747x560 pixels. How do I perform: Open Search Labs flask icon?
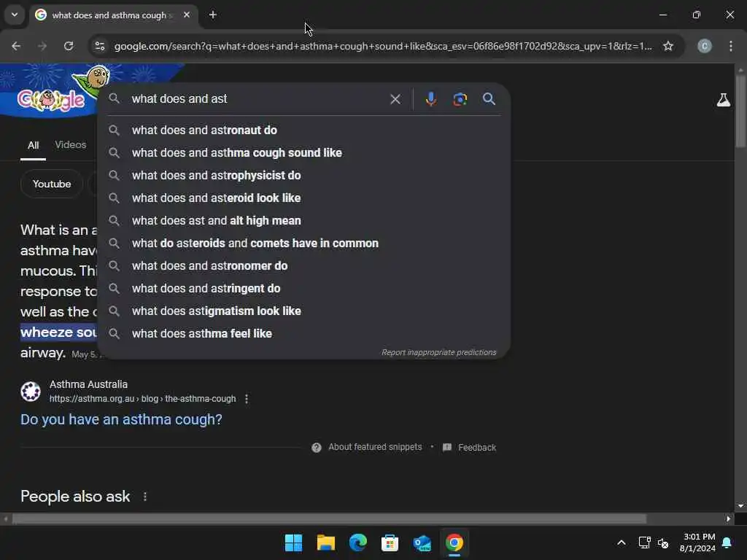[x=723, y=100]
